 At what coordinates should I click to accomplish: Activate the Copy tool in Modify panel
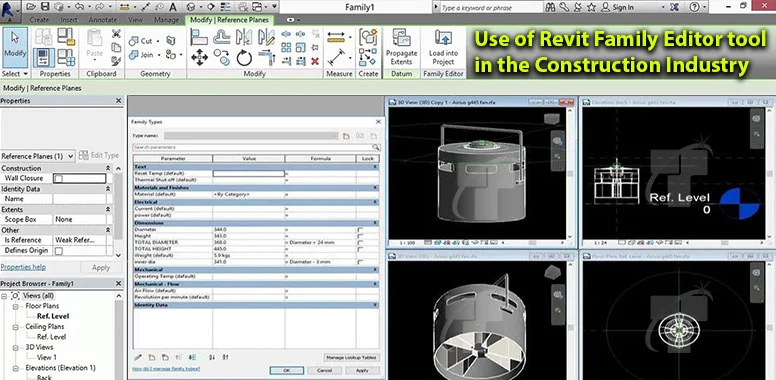click(221, 57)
